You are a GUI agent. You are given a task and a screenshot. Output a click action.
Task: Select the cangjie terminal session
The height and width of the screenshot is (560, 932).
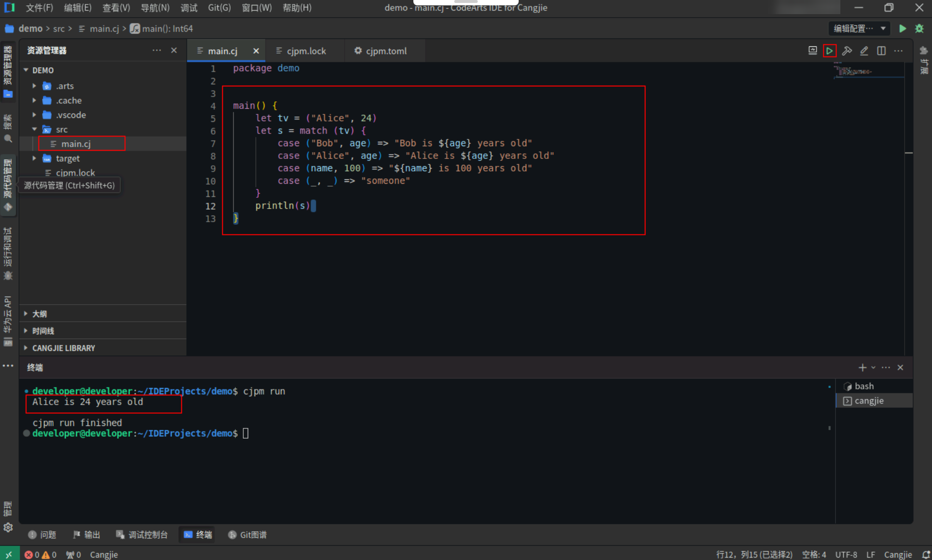pos(874,401)
